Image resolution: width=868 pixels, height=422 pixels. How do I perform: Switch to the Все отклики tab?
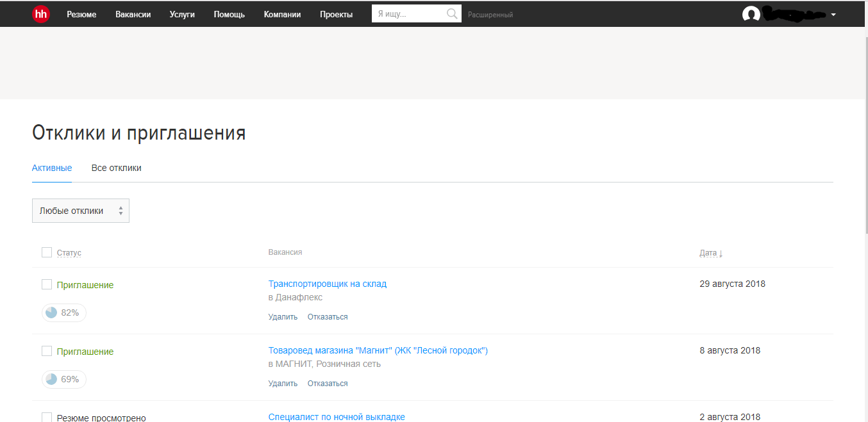click(116, 168)
